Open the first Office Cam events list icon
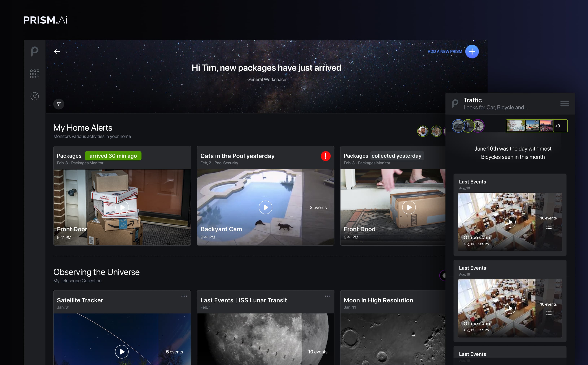 click(x=548, y=227)
